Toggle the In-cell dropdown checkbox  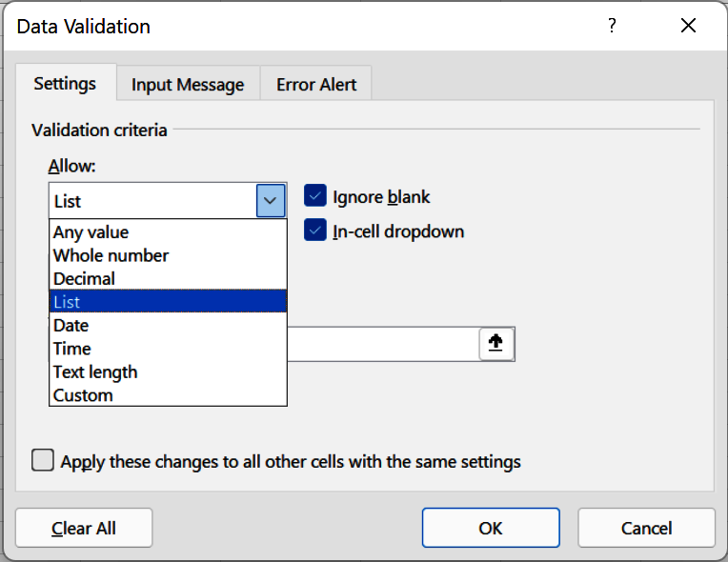315,231
